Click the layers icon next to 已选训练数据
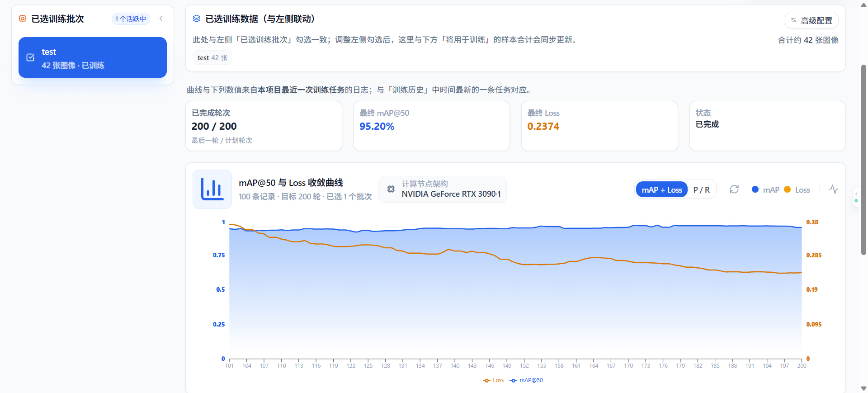 click(x=197, y=19)
